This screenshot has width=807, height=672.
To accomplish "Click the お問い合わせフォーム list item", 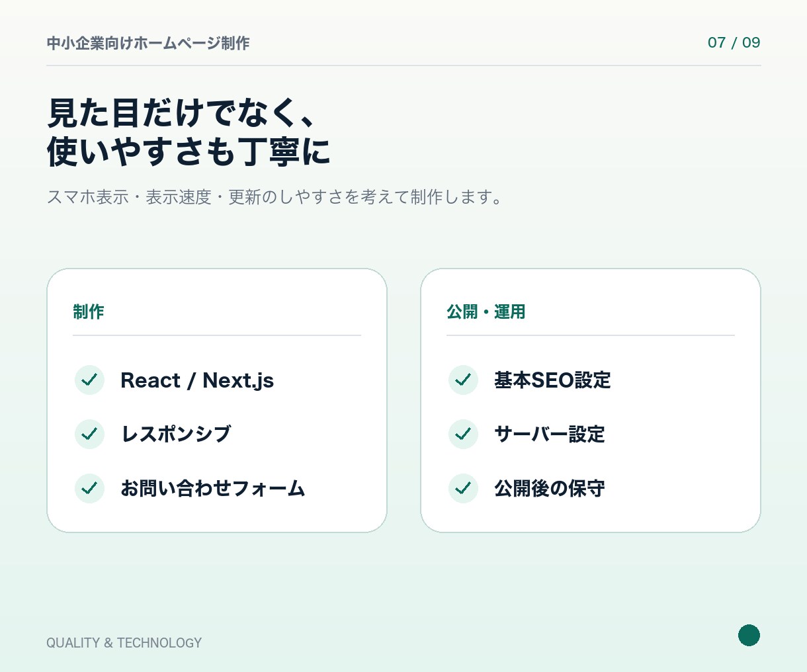I will [213, 489].
